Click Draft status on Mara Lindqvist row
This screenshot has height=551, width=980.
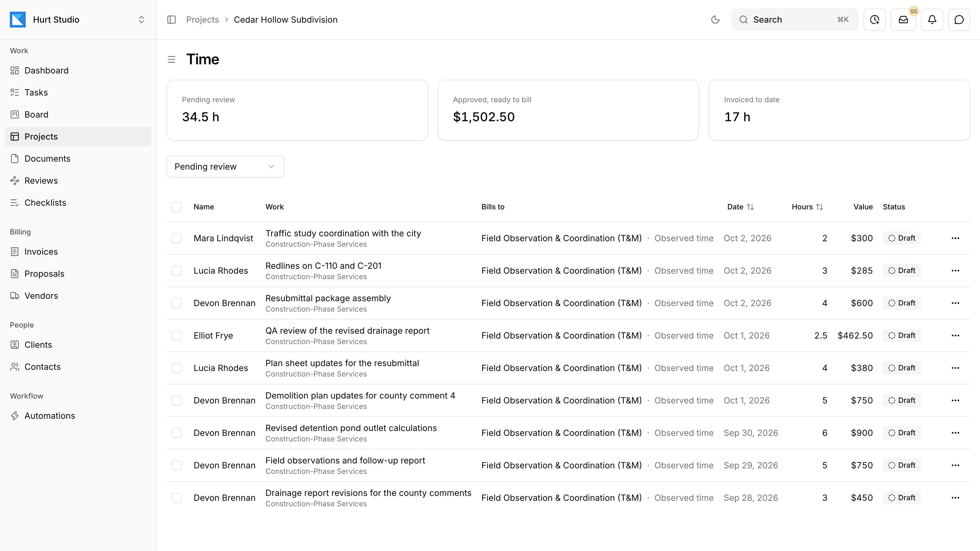902,238
